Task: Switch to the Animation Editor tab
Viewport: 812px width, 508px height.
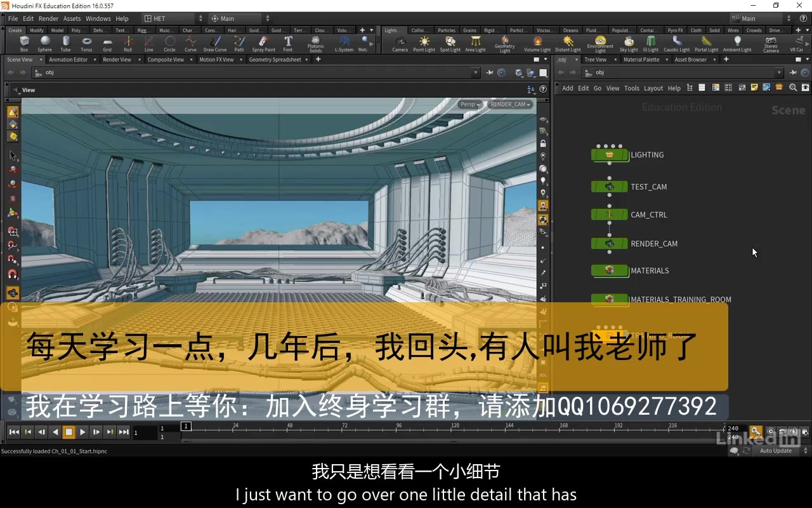Action: [69, 60]
